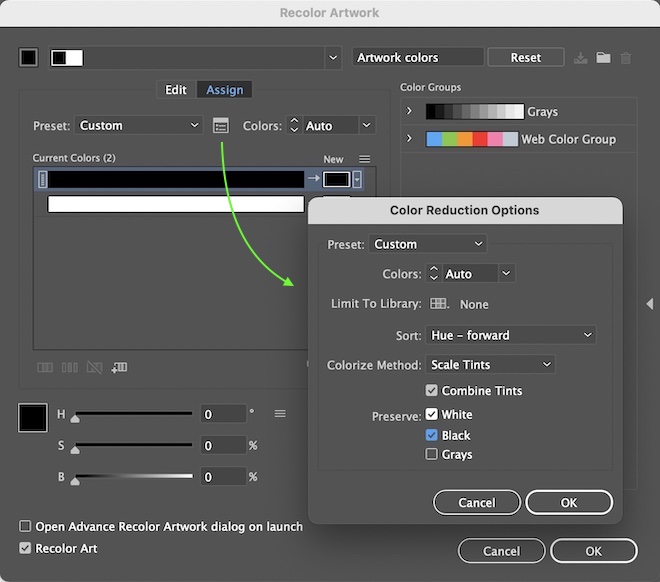Open Color Reduction Options icon next to Preset
Viewport: 660px width, 582px height.
point(221,126)
